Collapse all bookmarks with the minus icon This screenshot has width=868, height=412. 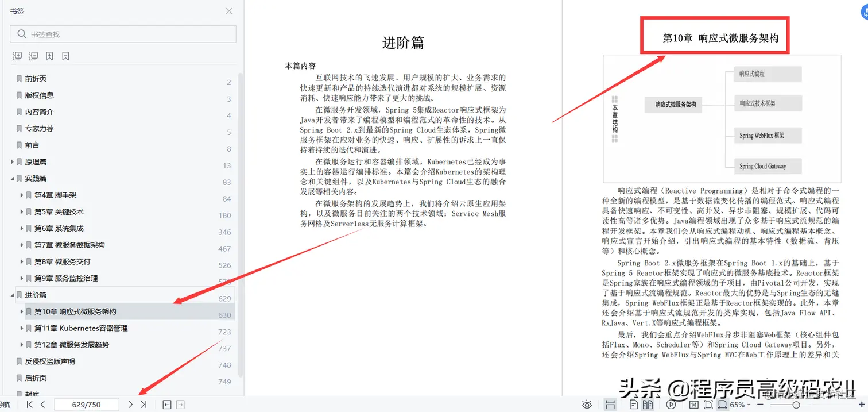pyautogui.click(x=34, y=56)
